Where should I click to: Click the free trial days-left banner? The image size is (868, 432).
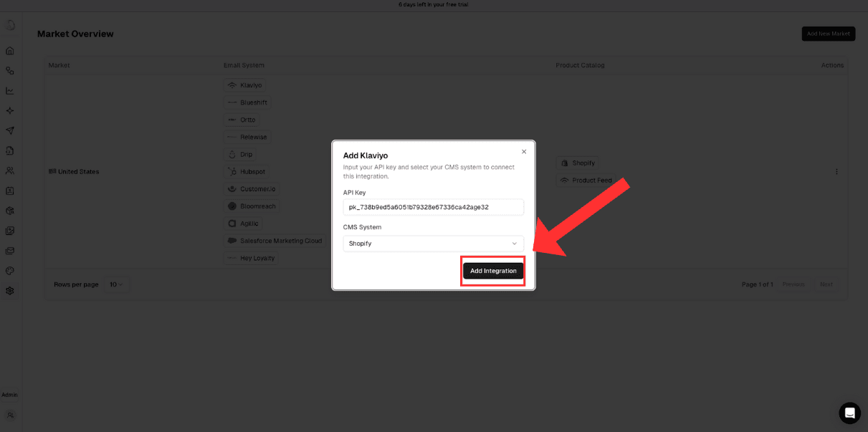(x=434, y=4)
